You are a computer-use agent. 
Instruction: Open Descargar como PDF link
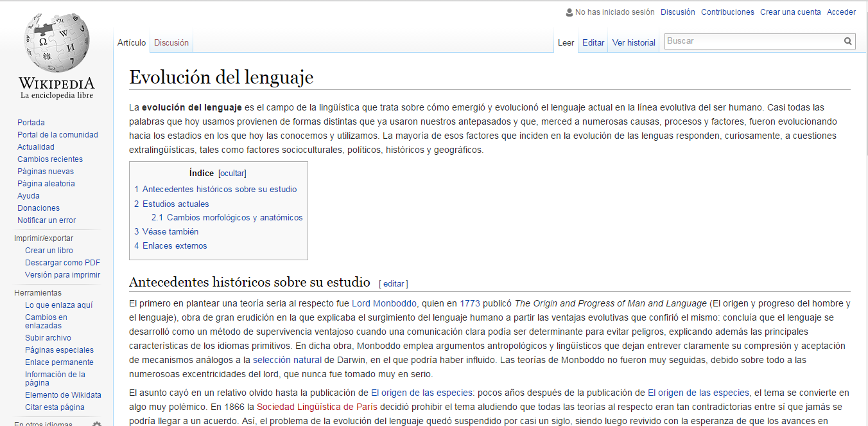(x=62, y=263)
